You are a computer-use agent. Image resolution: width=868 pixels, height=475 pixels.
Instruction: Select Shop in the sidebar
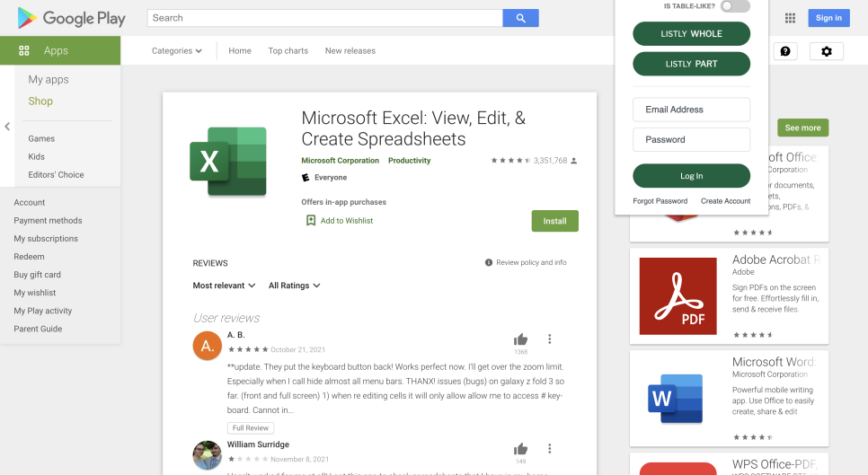[40, 101]
